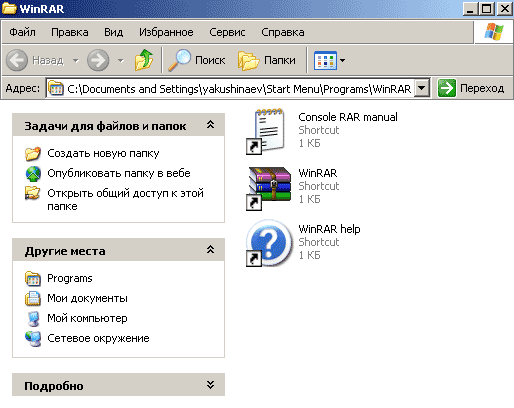The width and height of the screenshot is (514, 408).
Task: Open the Избранное menu
Action: pos(166,32)
